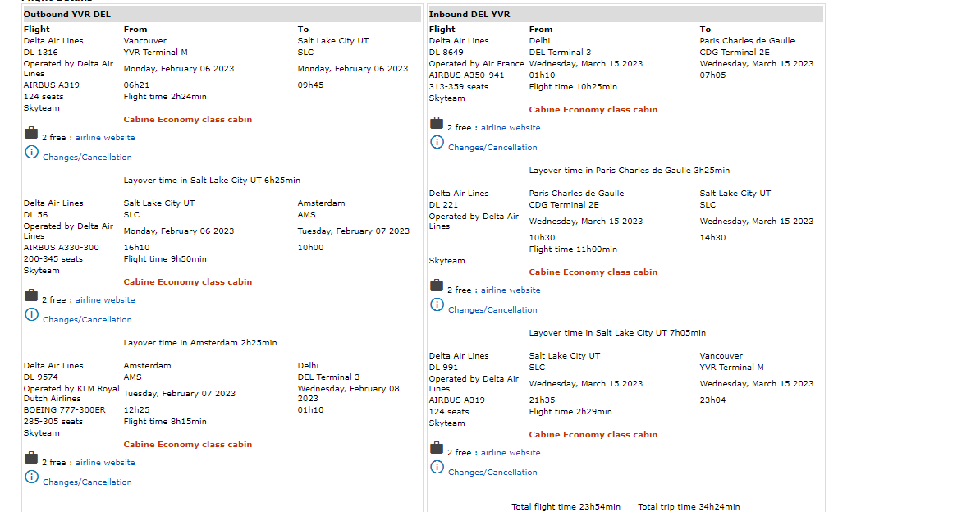This screenshot has height=512, width=980.
Task: Click the Outbound YVR DEL header
Action: pos(67,15)
